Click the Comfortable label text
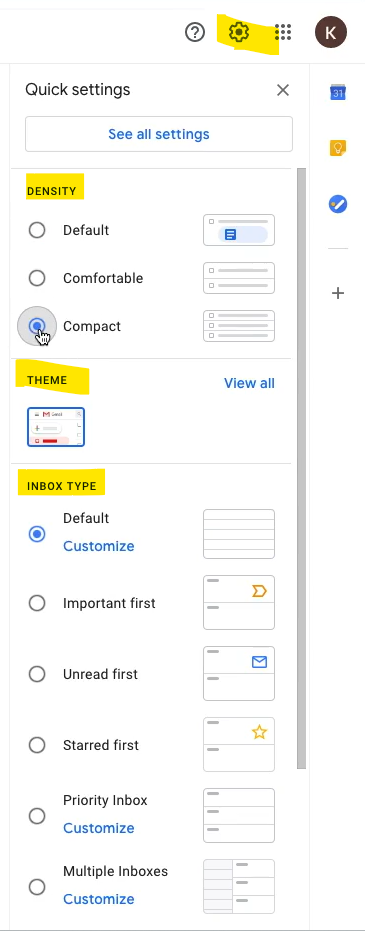The width and height of the screenshot is (365, 931). pos(103,278)
